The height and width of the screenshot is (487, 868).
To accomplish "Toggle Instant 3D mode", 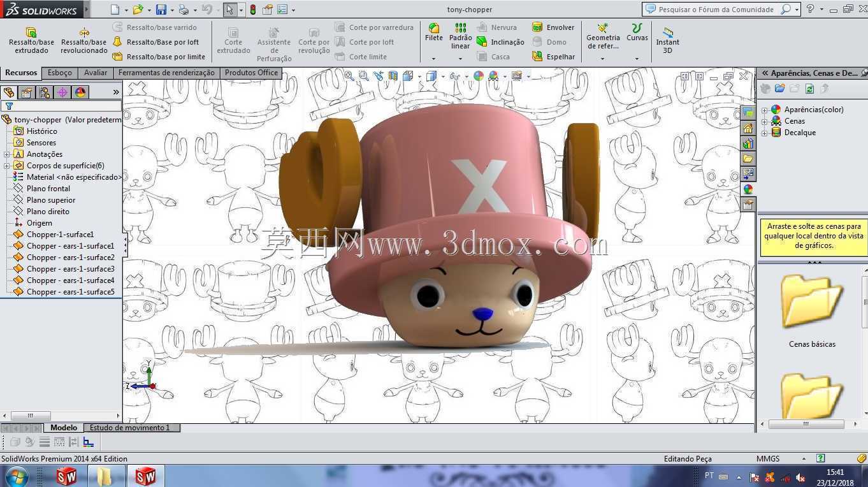I will [x=667, y=40].
